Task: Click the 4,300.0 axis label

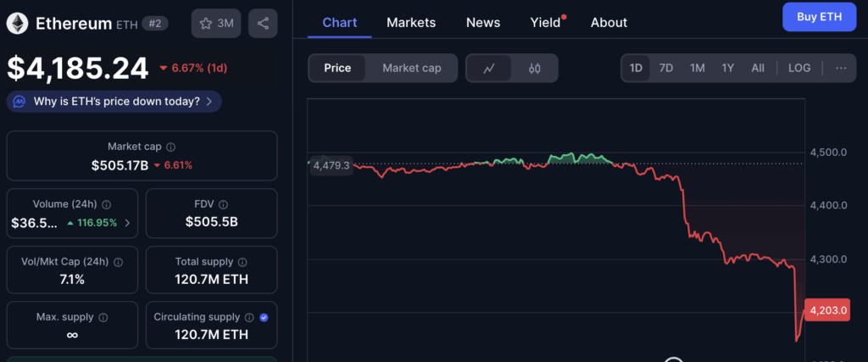Action: pyautogui.click(x=828, y=259)
